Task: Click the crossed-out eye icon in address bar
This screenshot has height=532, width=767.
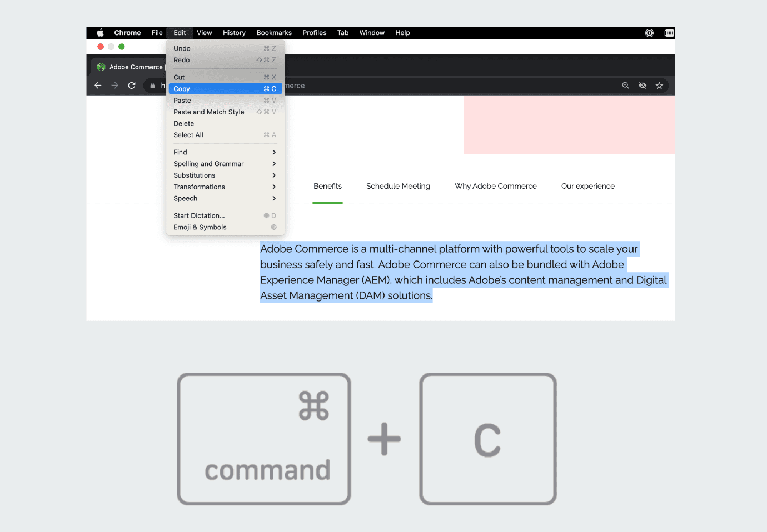Action: (x=643, y=86)
